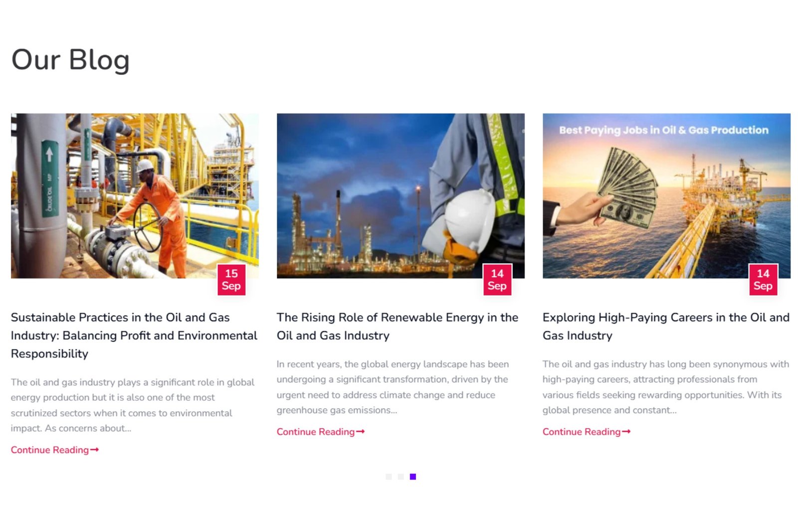
Task: Click the 14 Sep badge on Renewable Energy post
Action: click(497, 280)
